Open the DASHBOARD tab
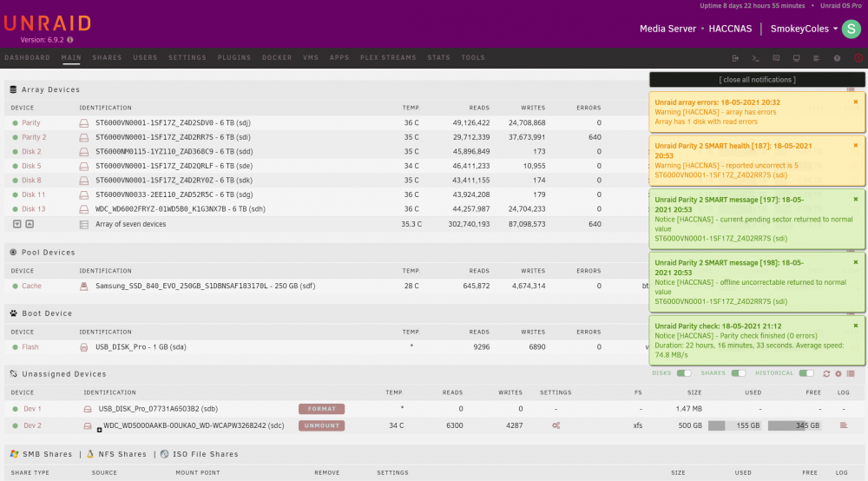The image size is (868, 481). click(27, 57)
